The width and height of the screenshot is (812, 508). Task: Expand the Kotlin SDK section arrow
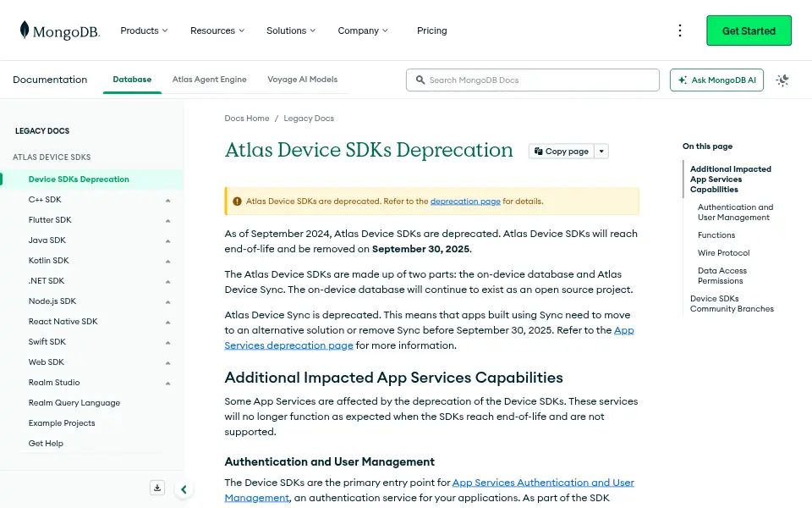[167, 261]
